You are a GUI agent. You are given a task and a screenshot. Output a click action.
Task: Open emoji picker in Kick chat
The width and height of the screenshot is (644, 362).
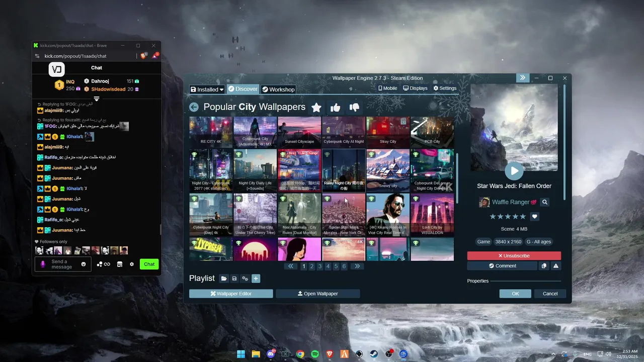84,264
